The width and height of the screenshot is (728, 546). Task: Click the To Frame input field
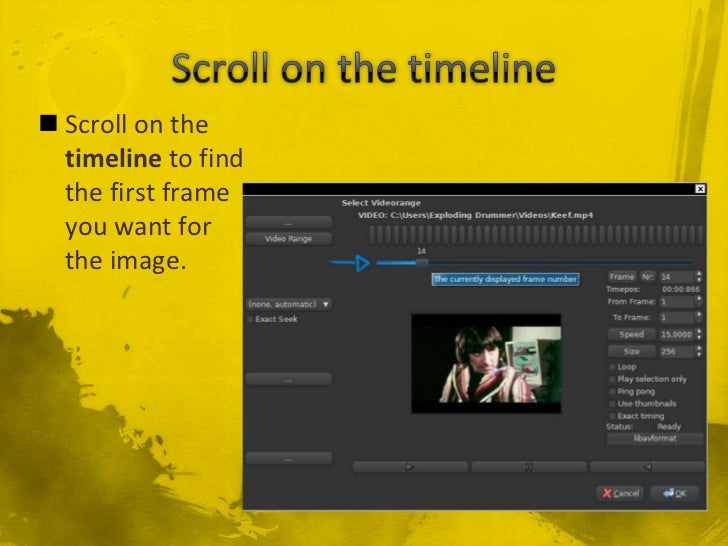click(x=677, y=318)
